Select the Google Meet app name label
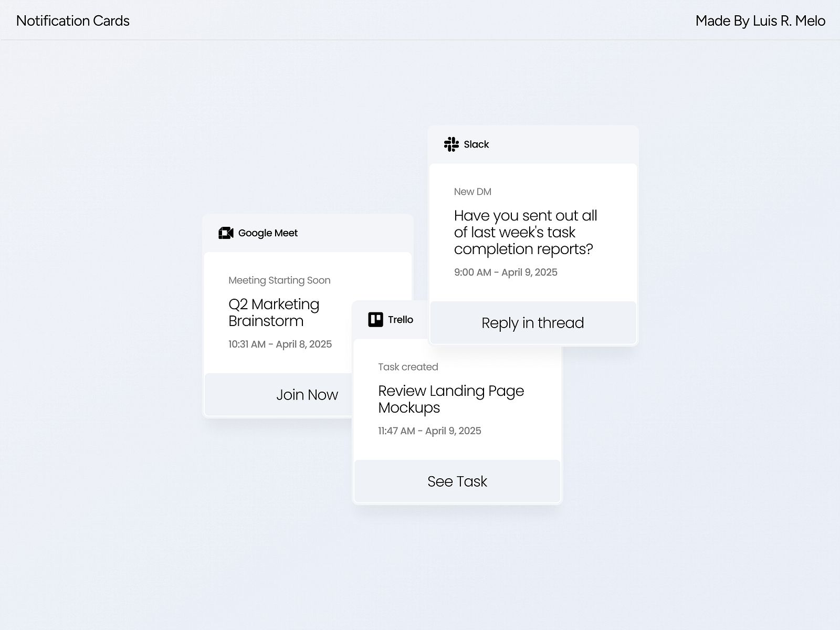 (268, 233)
